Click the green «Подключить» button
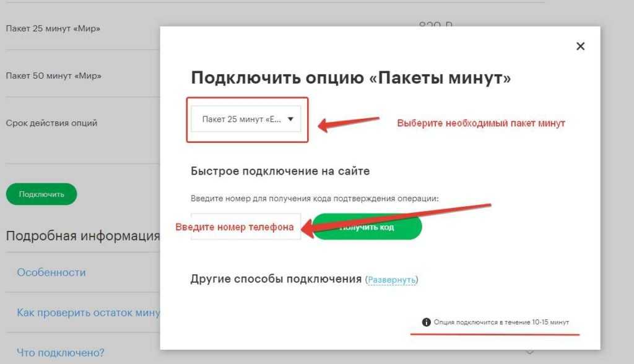Image resolution: width=634 pixels, height=364 pixels. coord(41,194)
